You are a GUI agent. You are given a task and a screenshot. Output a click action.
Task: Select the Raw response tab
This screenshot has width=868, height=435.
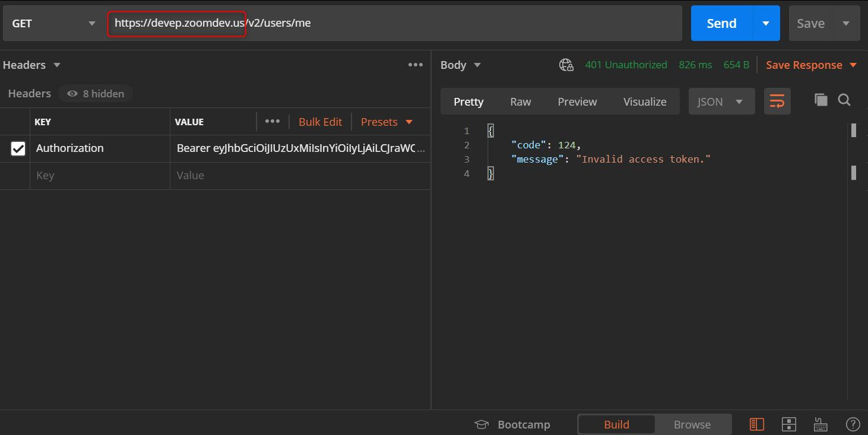coord(520,101)
